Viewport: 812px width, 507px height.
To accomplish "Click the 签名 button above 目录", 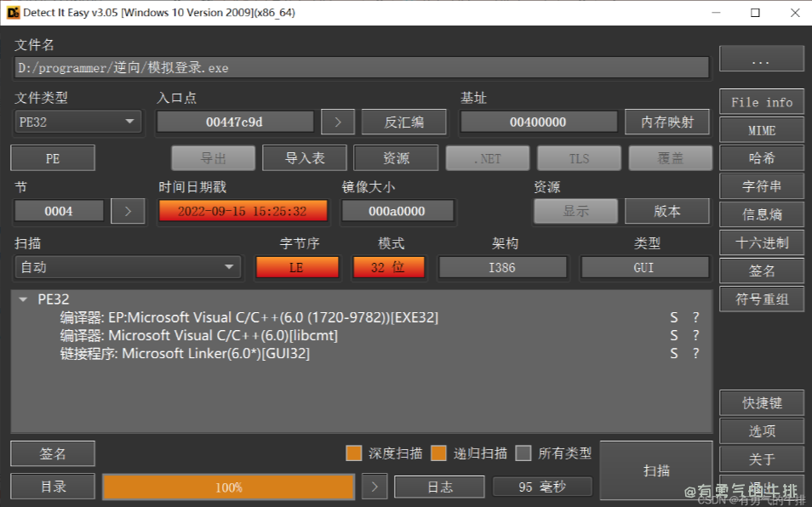I will pyautogui.click(x=53, y=453).
